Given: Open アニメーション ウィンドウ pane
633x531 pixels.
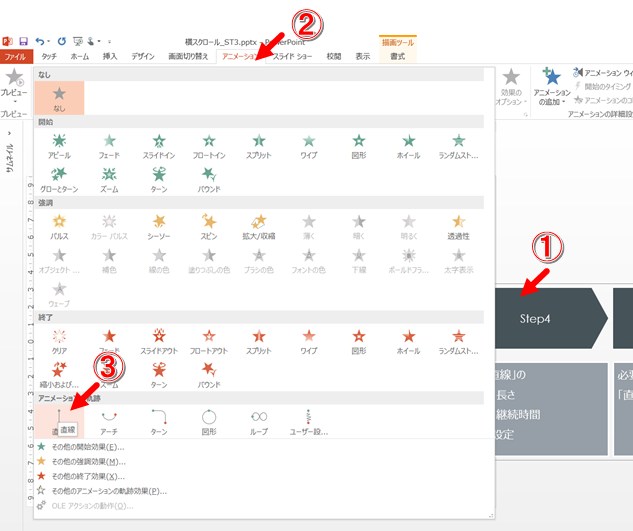Looking at the screenshot, I should pos(603,73).
